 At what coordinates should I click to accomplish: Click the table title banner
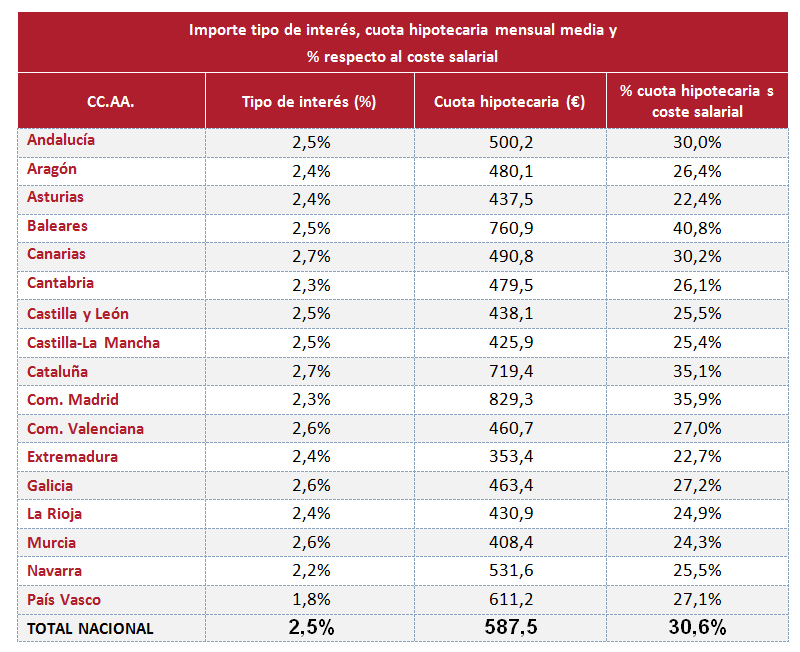tap(403, 43)
